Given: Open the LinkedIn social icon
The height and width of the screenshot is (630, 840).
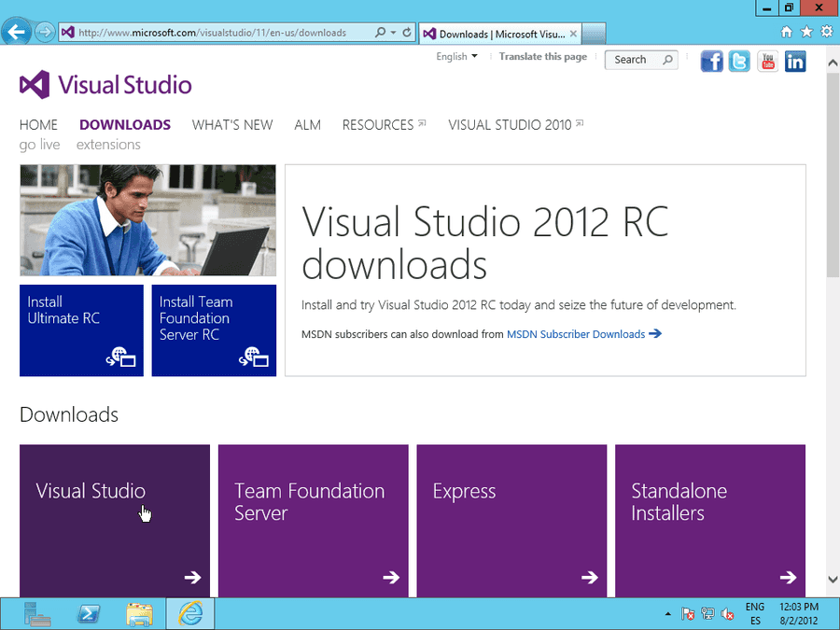Looking at the screenshot, I should pos(795,62).
